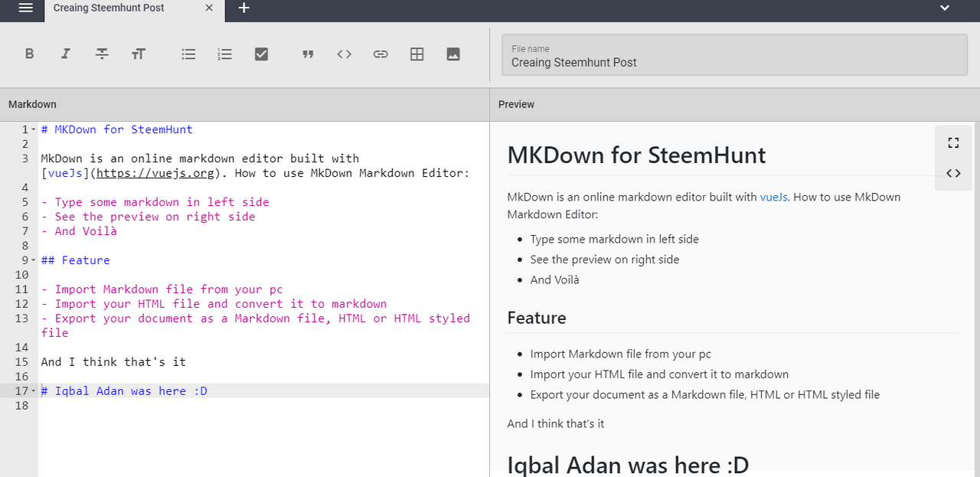The width and height of the screenshot is (980, 477).
Task: Click the Markdown panel header label
Action: 32,104
